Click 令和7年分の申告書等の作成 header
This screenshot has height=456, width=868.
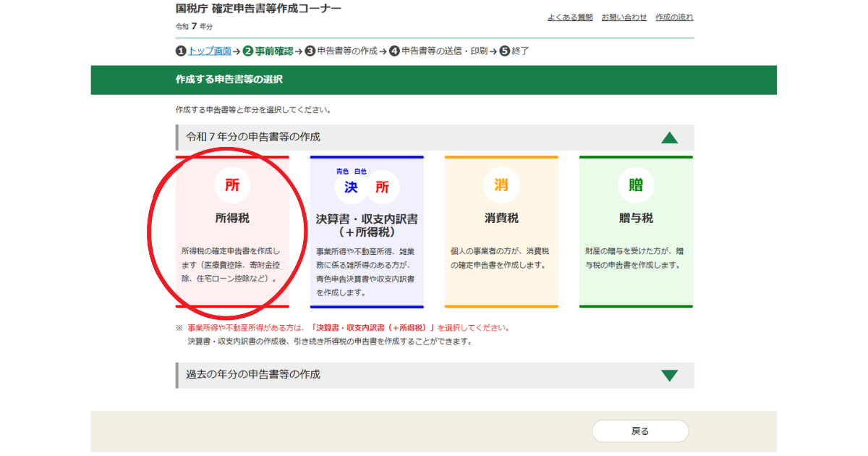point(253,137)
